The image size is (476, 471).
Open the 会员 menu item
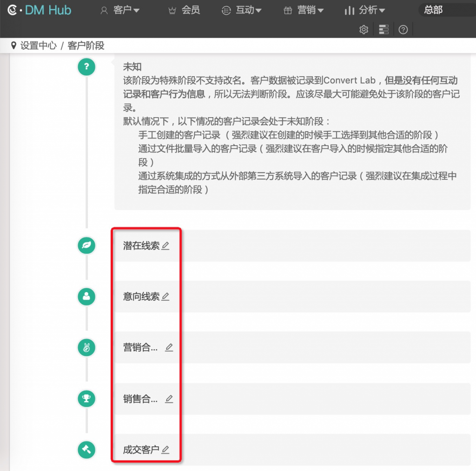(x=185, y=10)
